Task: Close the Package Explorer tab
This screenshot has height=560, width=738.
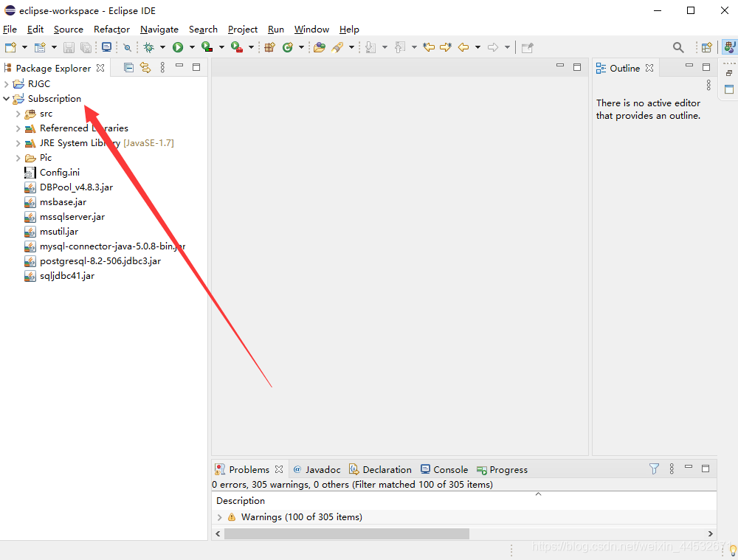Action: coord(100,68)
